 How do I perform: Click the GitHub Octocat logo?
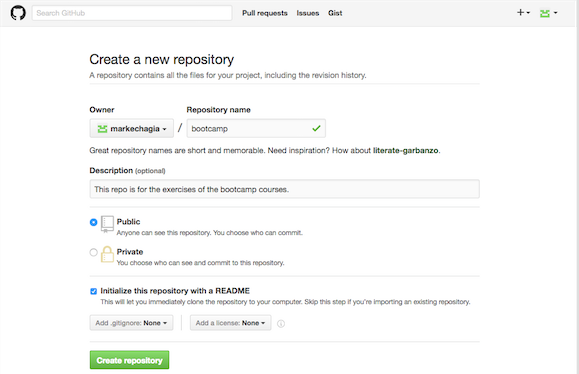pyautogui.click(x=18, y=13)
